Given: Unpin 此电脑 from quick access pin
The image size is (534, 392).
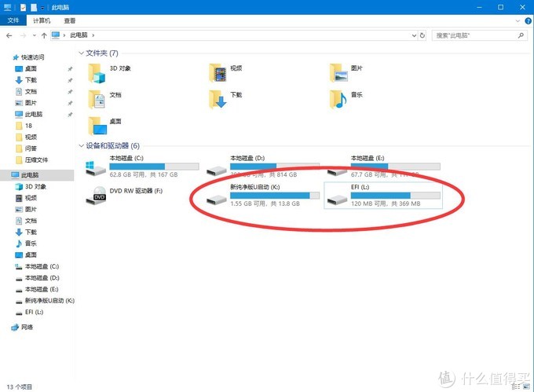Looking at the screenshot, I should [70, 115].
